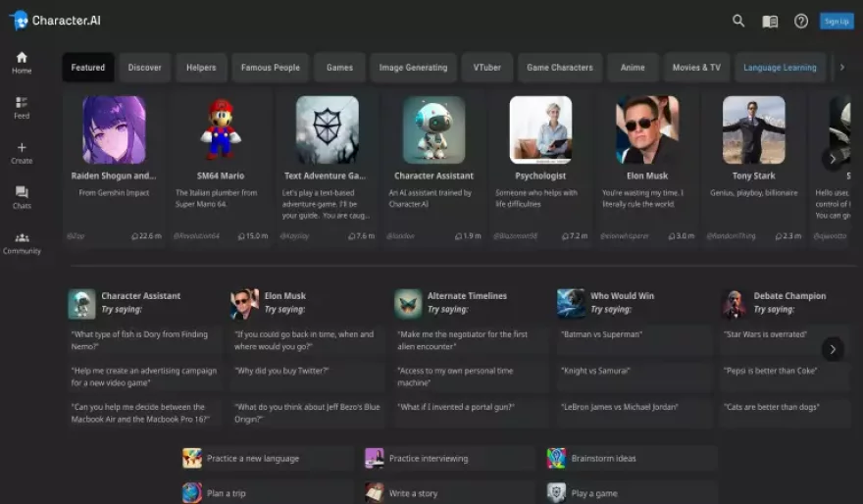Open Community in the sidebar

click(22, 243)
